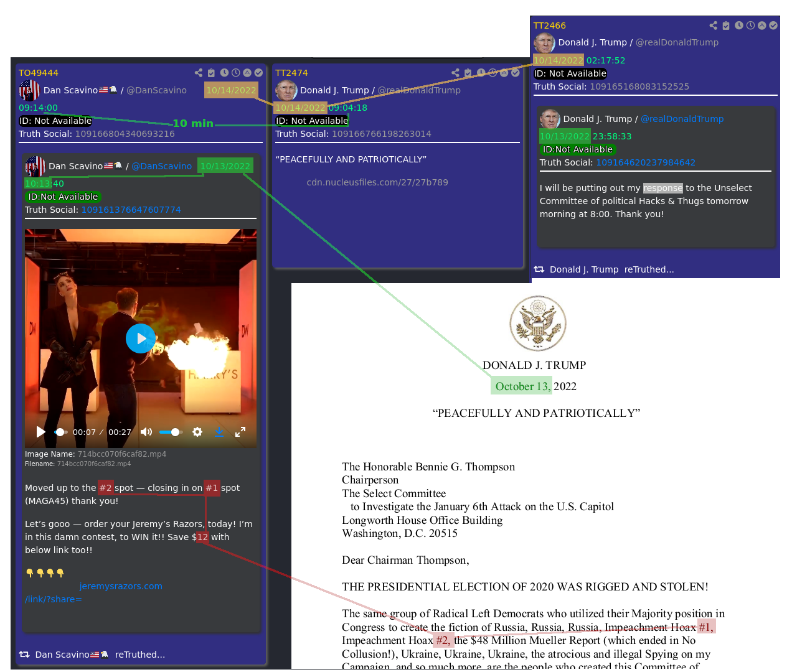Click the small play button in video controls
The image size is (792, 672).
[41, 432]
